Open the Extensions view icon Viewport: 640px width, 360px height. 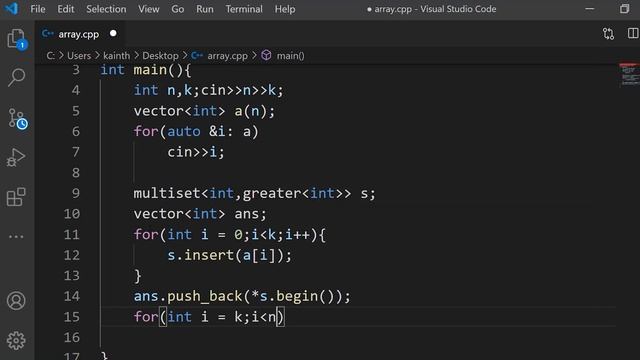click(x=16, y=197)
